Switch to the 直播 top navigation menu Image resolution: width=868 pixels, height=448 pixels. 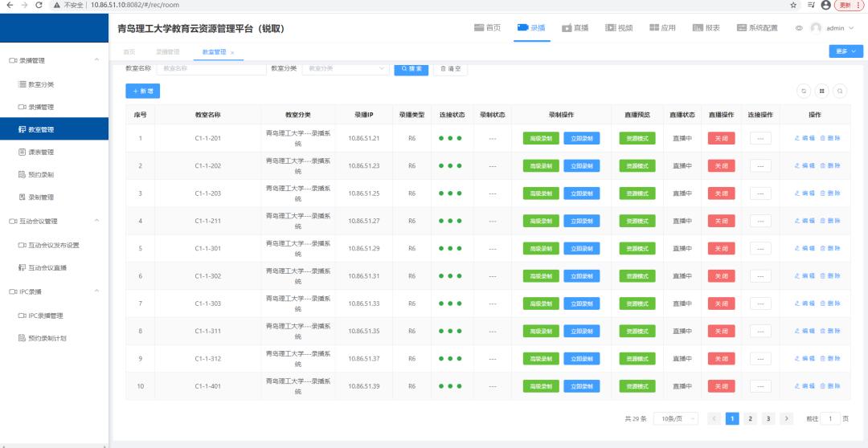coord(575,28)
